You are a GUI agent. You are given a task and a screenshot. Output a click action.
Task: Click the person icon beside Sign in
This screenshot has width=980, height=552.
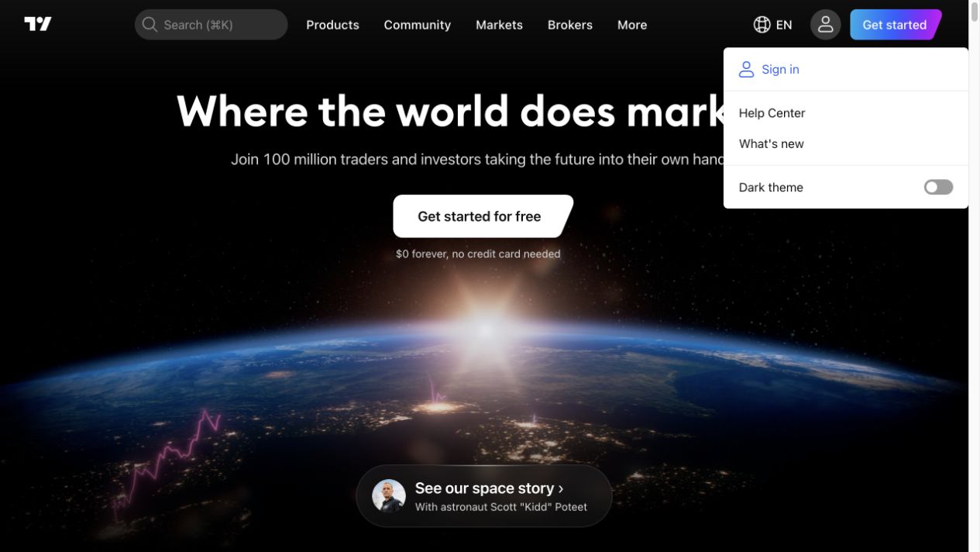coord(746,70)
